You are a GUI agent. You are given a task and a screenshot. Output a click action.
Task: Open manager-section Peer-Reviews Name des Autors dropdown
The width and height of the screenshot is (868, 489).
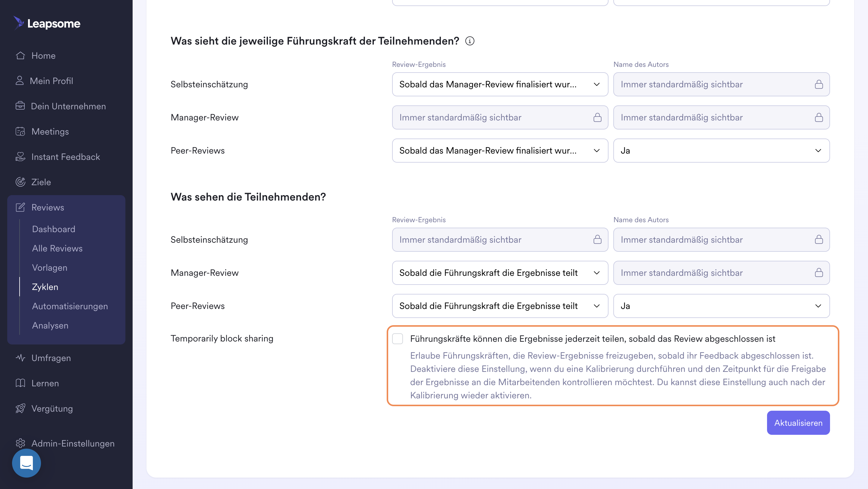722,151
